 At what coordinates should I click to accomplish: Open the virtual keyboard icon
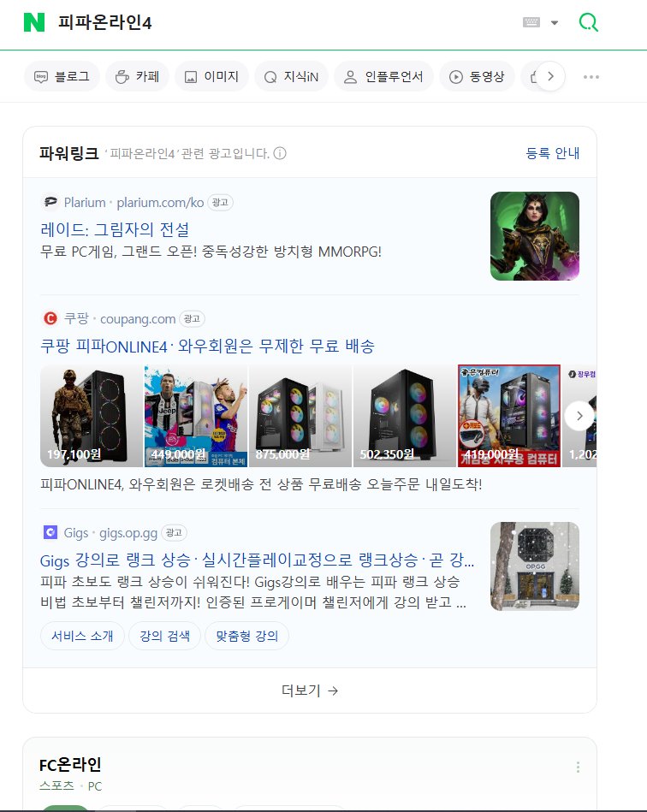click(x=531, y=22)
